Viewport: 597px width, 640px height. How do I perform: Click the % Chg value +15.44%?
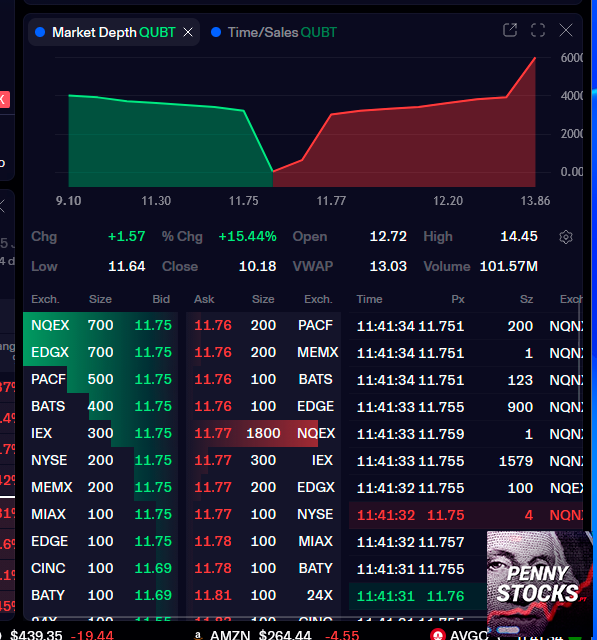point(248,237)
